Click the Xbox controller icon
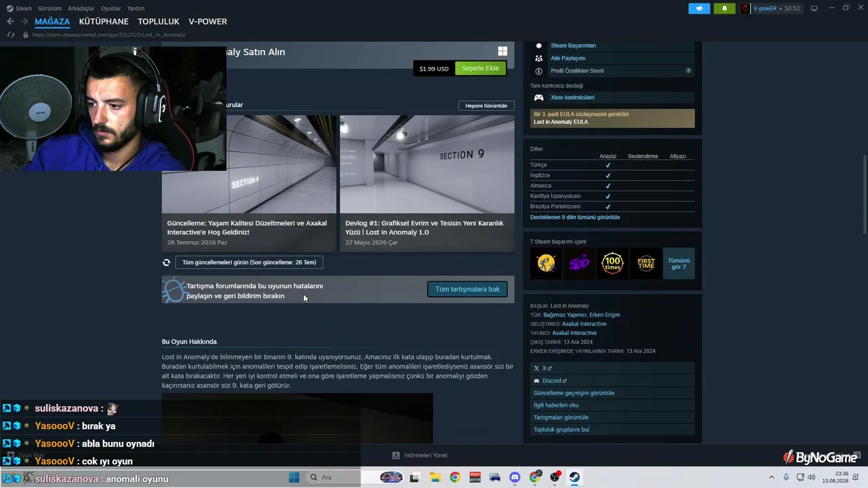Viewport: 868px width, 488px height. [x=539, y=98]
